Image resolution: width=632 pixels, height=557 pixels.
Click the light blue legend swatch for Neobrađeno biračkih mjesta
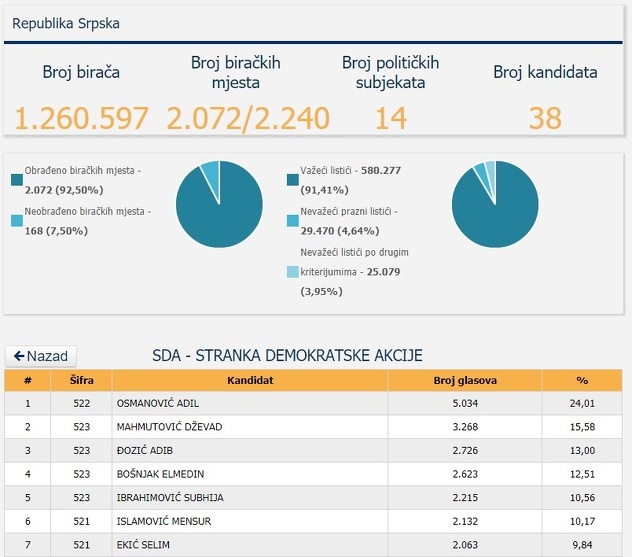[x=17, y=221]
